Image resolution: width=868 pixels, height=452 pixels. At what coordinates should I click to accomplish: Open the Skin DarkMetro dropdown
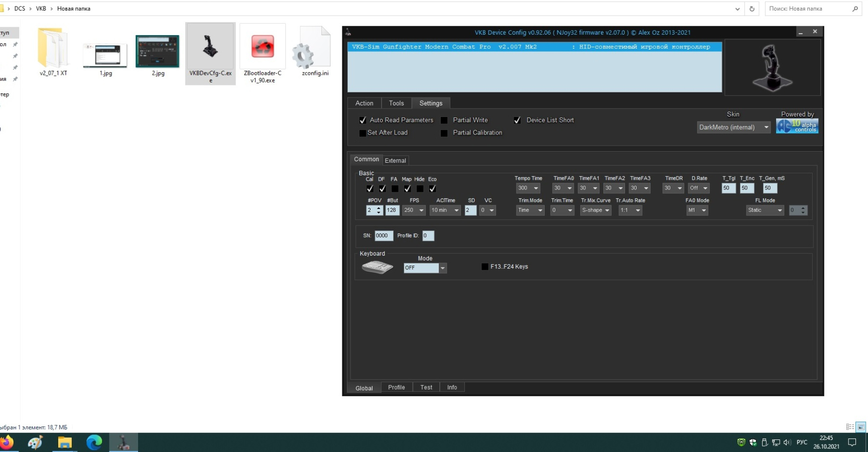733,128
